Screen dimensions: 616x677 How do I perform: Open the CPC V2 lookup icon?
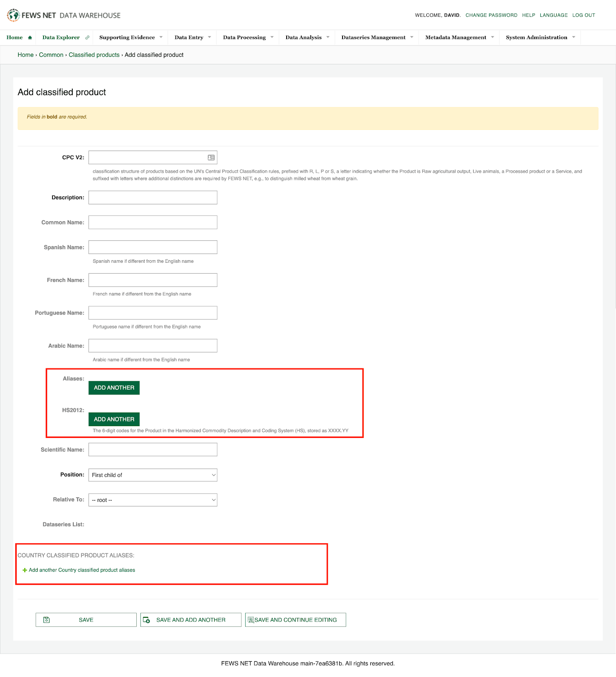[x=211, y=157]
